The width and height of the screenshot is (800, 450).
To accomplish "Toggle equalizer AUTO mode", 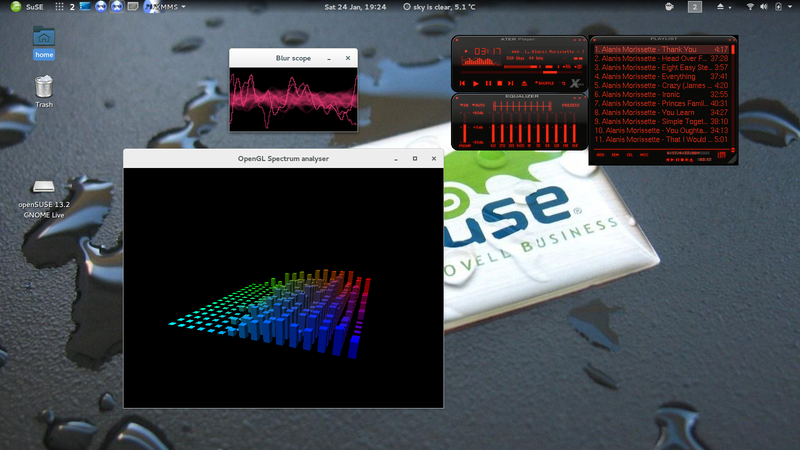I will (x=479, y=105).
